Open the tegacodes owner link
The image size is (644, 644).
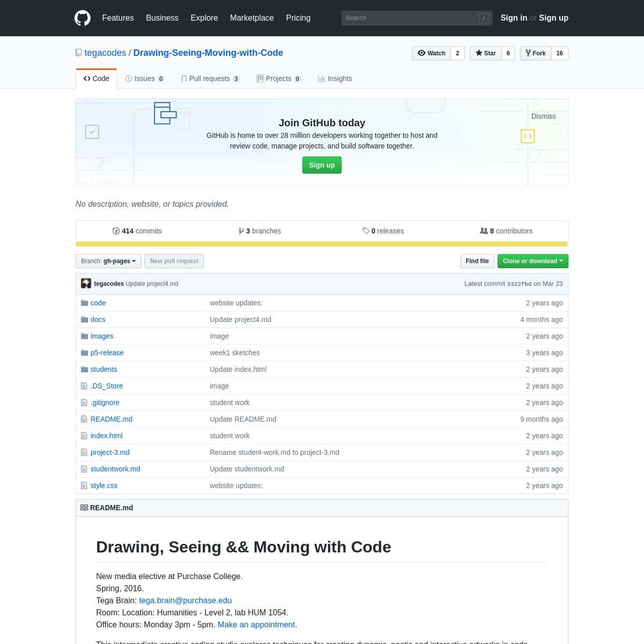tap(105, 53)
